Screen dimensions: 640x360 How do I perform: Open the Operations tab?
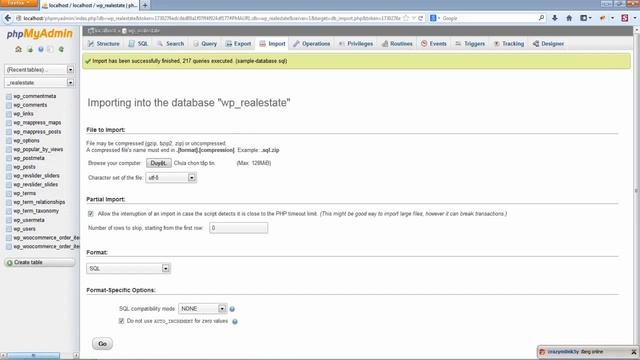[311, 44]
